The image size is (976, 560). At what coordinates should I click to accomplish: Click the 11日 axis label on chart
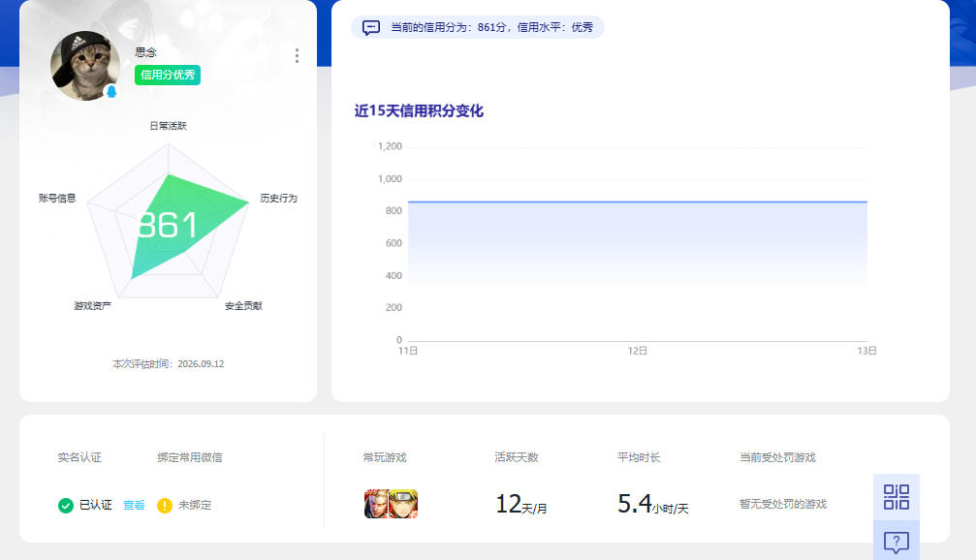pyautogui.click(x=408, y=351)
